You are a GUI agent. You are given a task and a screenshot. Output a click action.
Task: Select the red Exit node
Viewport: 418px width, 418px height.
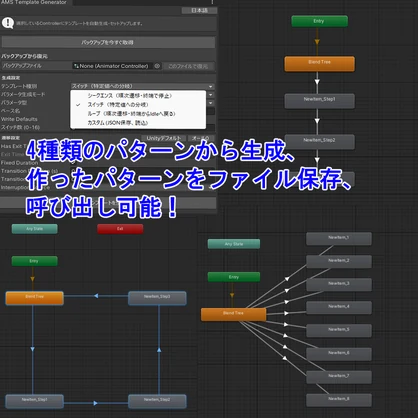[120, 229]
